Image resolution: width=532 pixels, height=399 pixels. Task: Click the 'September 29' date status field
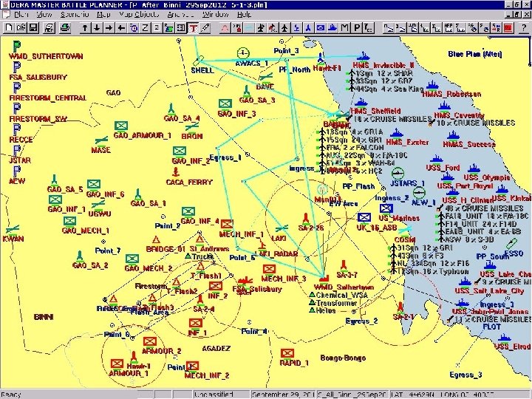pyautogui.click(x=284, y=395)
